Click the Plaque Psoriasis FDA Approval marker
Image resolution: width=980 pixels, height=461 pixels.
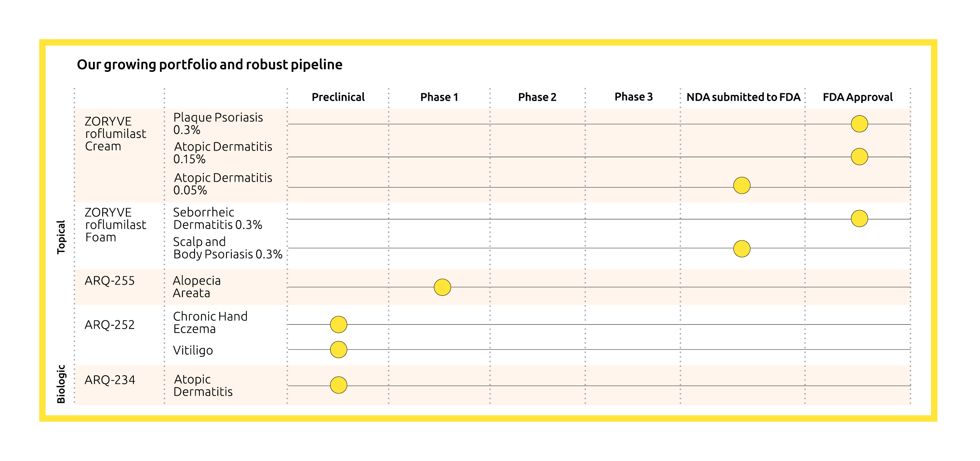(859, 124)
